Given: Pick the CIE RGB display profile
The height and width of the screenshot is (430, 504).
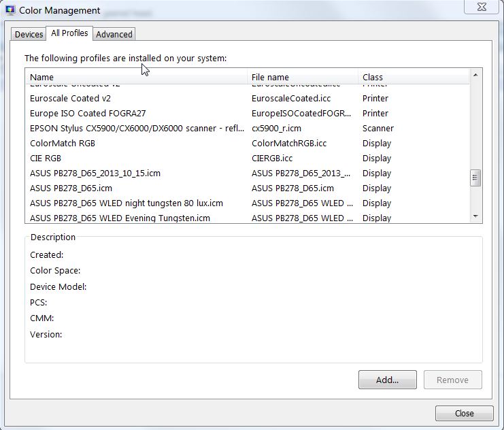Looking at the screenshot, I should (46, 159).
